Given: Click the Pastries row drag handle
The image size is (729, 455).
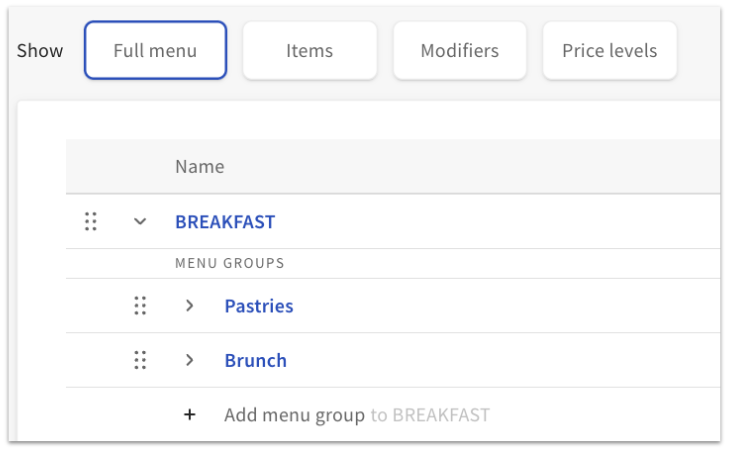Looking at the screenshot, I should coord(140,306).
